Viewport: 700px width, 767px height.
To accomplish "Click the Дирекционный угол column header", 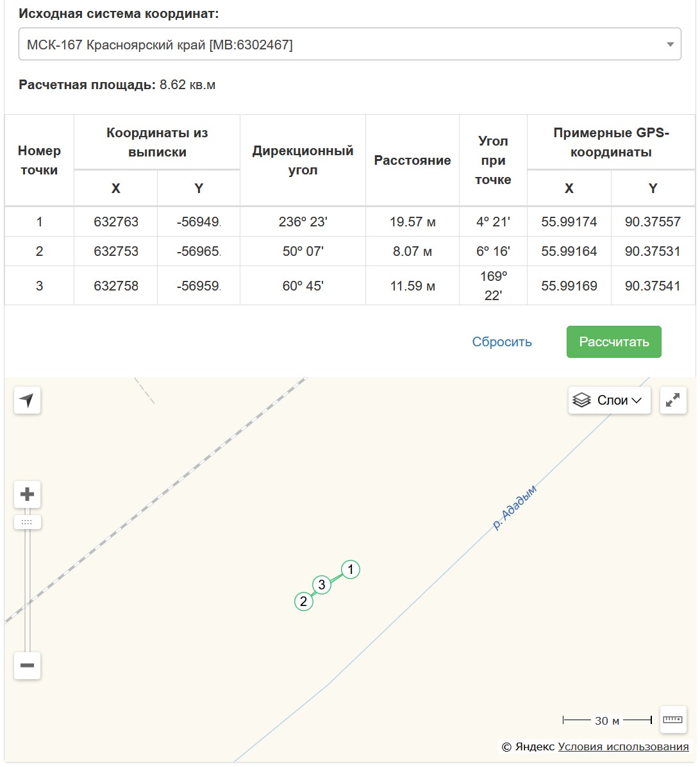I will 303,160.
